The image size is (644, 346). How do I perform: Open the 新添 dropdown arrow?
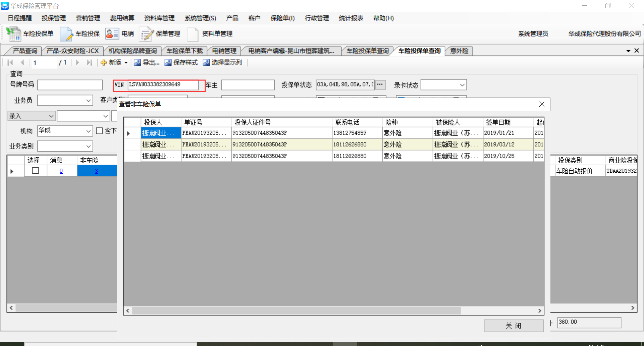tap(126, 63)
